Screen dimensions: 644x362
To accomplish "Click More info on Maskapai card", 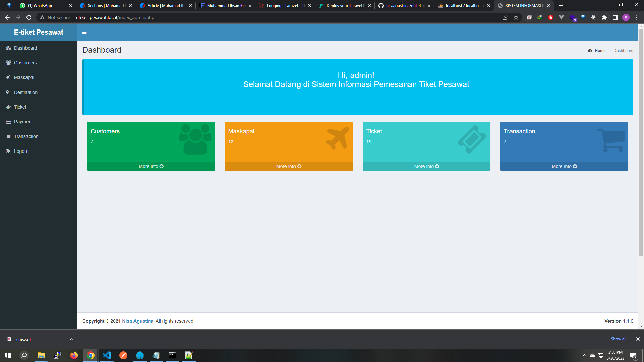I will click(x=289, y=166).
